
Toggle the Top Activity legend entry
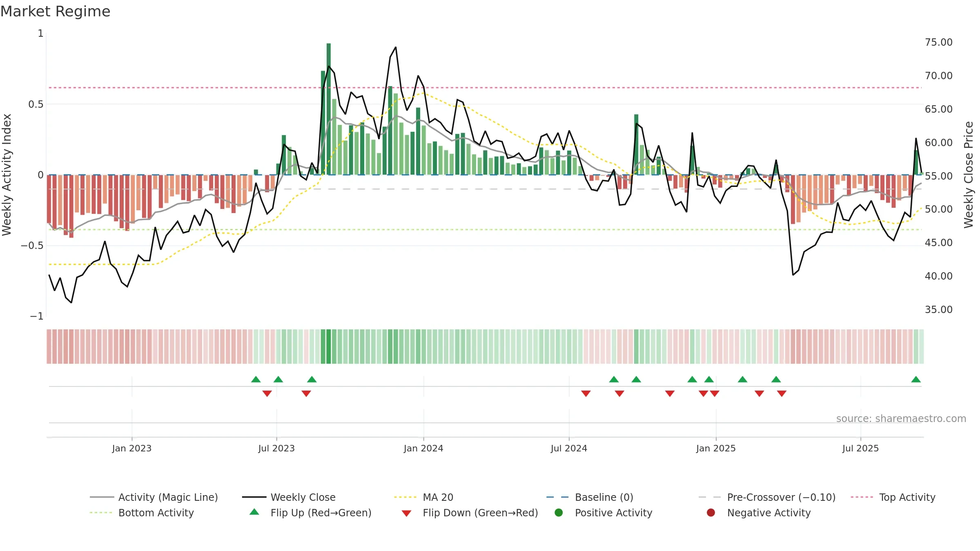[x=893, y=497]
